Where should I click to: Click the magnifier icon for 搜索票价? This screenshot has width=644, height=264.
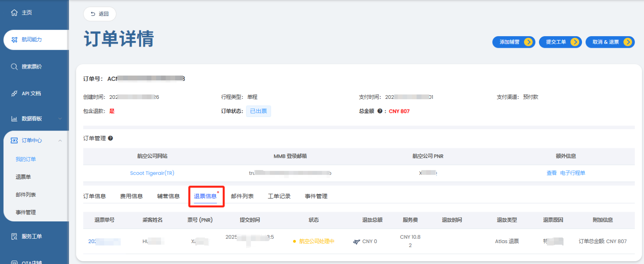(x=14, y=67)
